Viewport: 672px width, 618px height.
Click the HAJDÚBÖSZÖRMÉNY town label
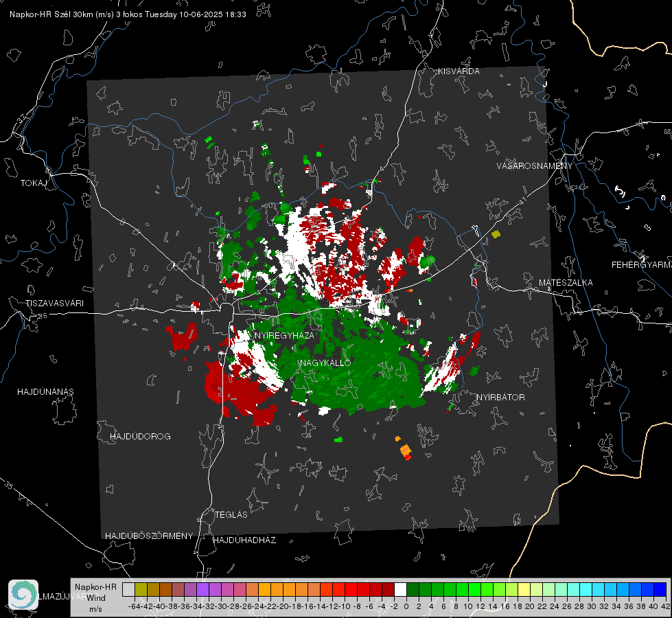149,536
